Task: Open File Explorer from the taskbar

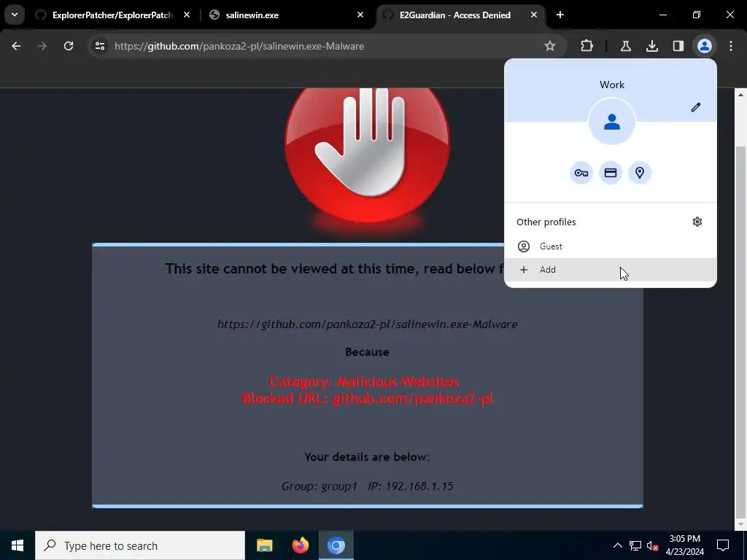Action: [264, 545]
